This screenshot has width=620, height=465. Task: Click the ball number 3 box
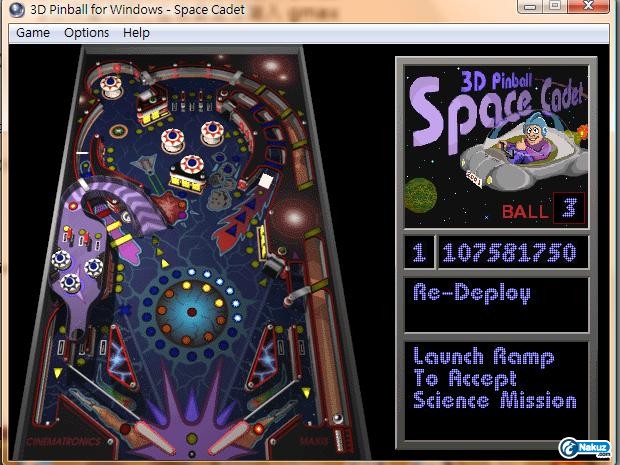[x=569, y=208]
